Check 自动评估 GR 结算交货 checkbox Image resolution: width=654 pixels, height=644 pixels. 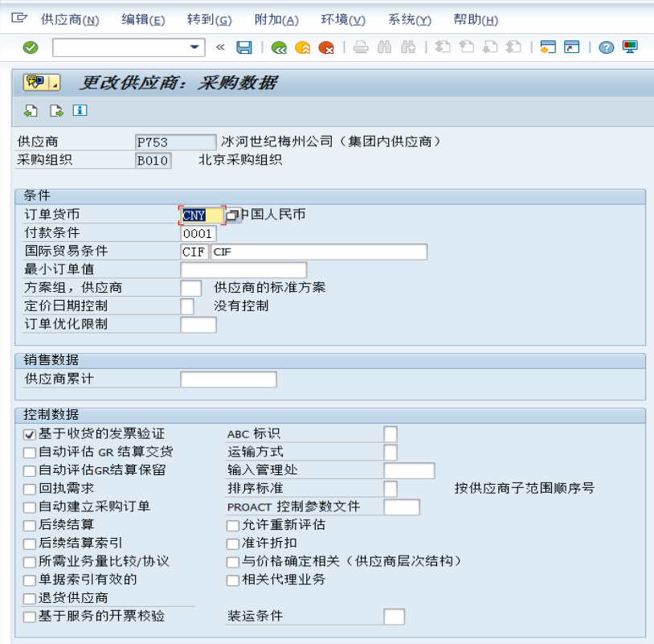point(29,453)
